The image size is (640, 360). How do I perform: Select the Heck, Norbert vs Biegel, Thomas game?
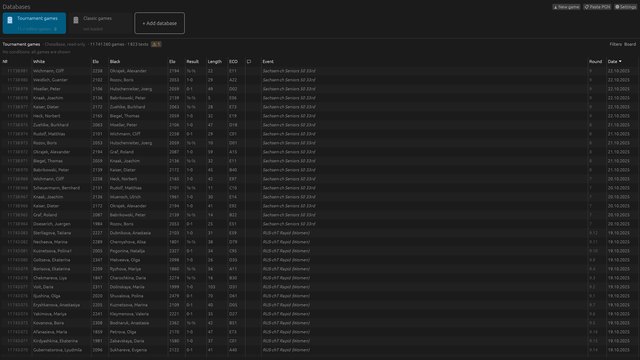[x=320, y=116]
